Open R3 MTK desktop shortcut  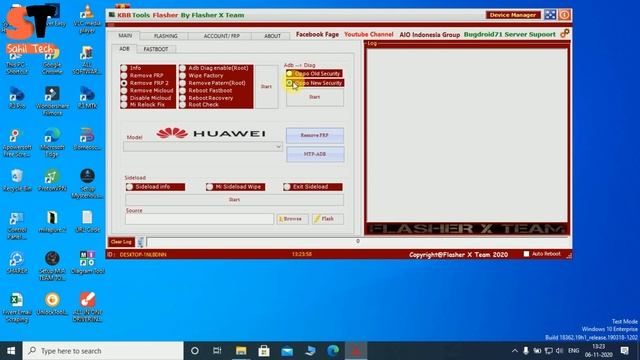click(x=87, y=98)
